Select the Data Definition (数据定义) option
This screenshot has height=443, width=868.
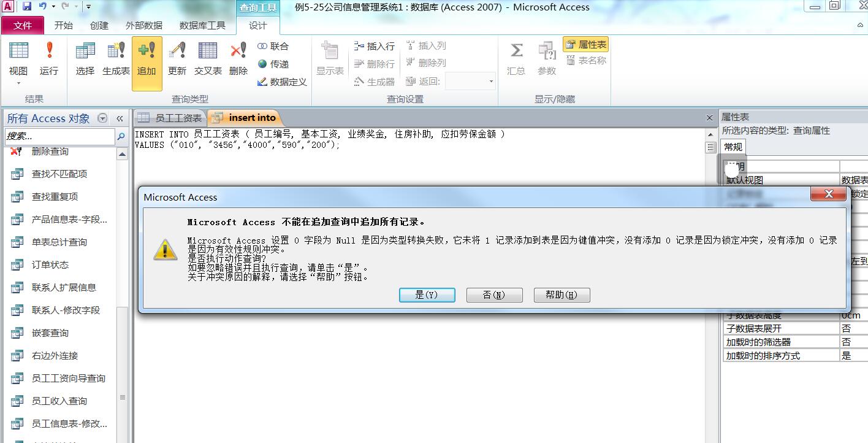282,82
